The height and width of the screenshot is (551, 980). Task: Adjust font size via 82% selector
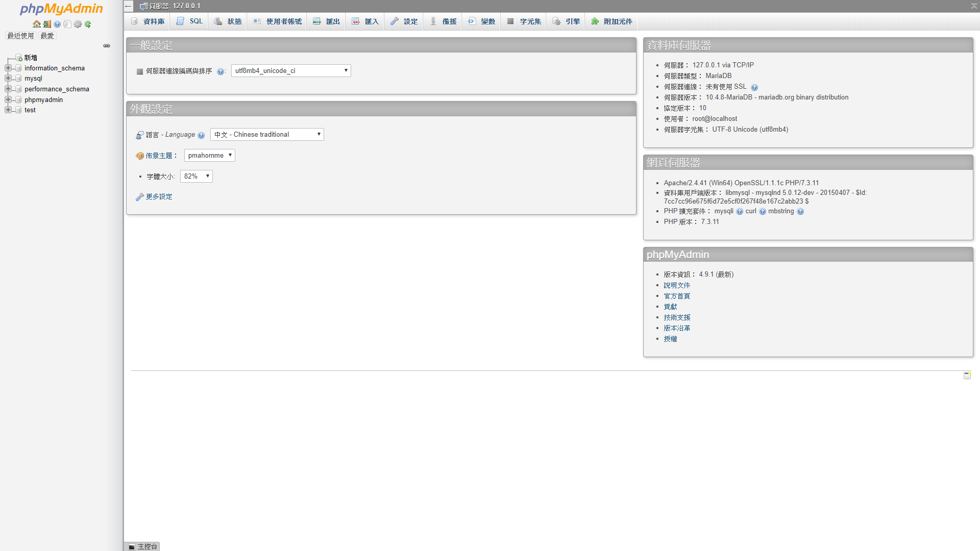pos(196,176)
